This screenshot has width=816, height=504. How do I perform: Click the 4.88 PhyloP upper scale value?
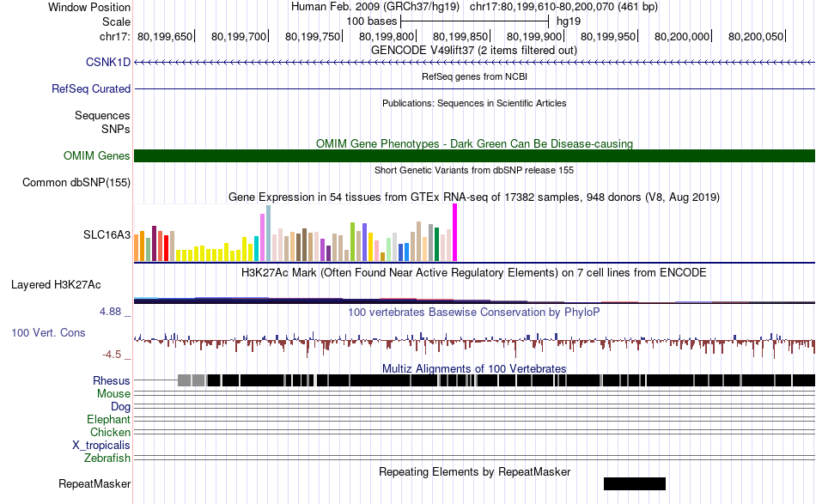(x=110, y=312)
